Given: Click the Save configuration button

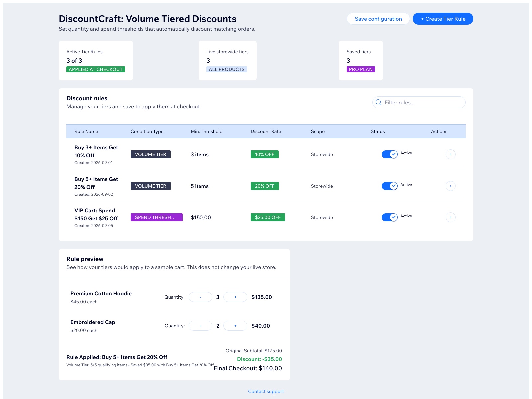Looking at the screenshot, I should click(x=378, y=19).
